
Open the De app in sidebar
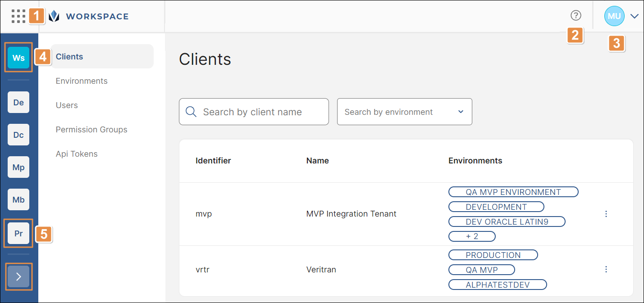18,102
